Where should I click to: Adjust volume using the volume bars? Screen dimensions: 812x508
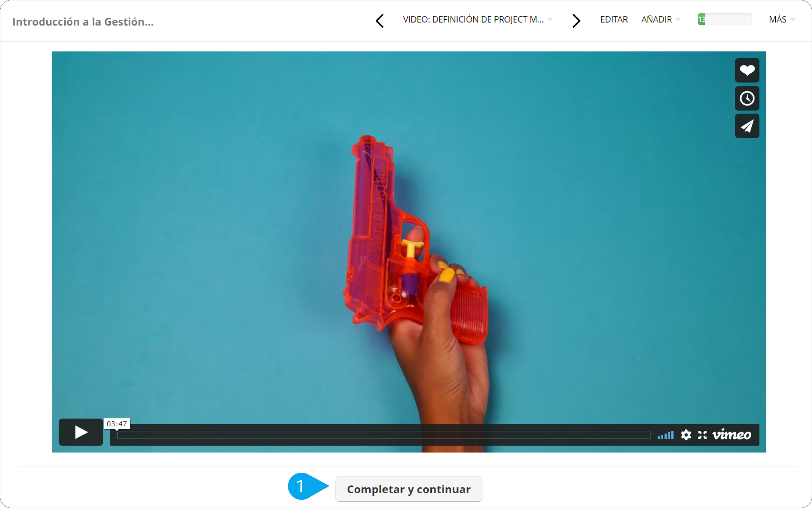coord(665,435)
